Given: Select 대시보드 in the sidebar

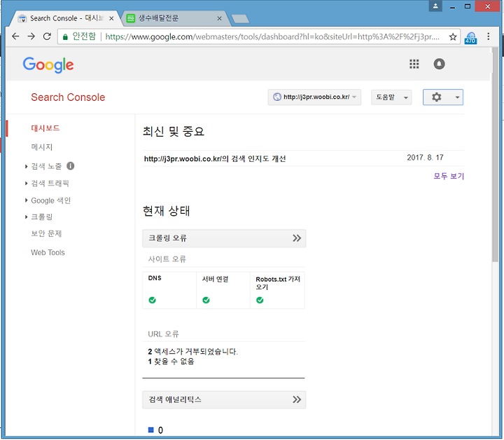Looking at the screenshot, I should (45, 128).
